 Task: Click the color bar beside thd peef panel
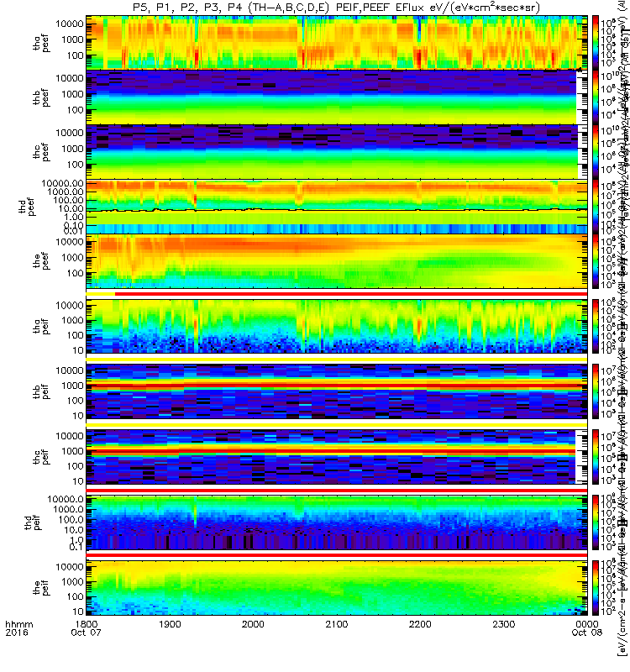tap(596, 207)
